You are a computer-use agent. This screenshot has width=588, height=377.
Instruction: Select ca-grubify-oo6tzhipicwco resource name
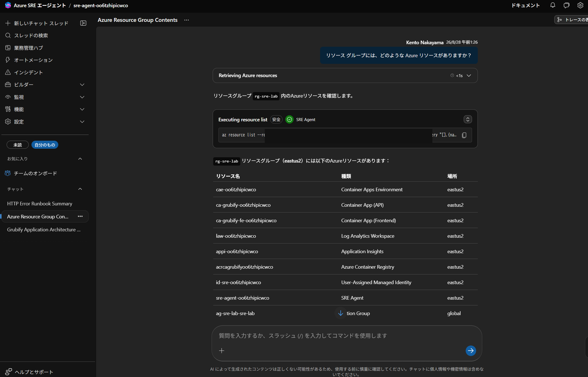243,205
